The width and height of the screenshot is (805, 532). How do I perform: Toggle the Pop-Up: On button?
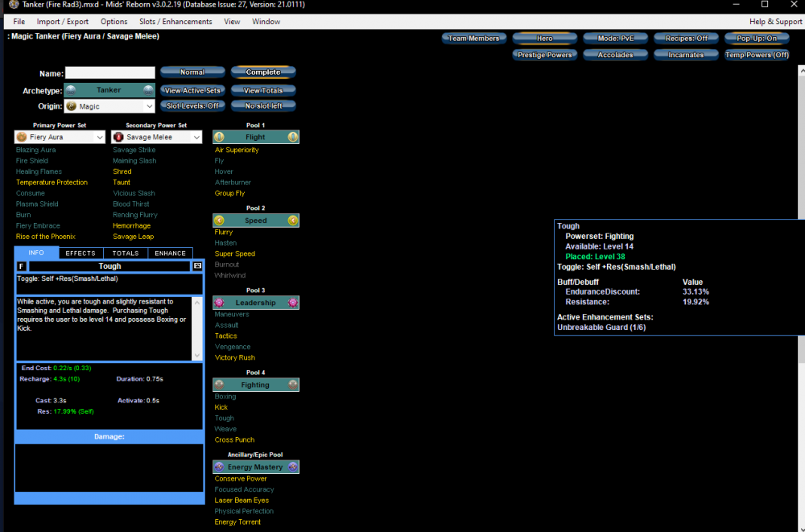(756, 38)
